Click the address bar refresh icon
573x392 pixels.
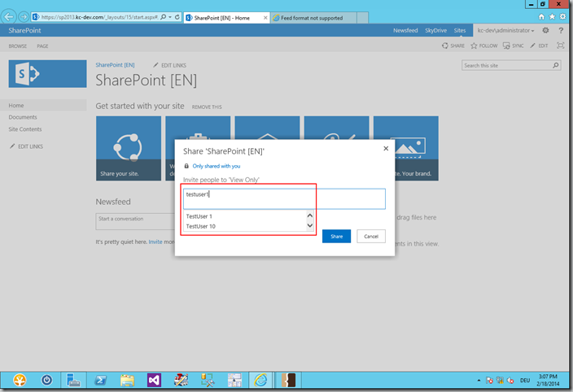pyautogui.click(x=177, y=17)
